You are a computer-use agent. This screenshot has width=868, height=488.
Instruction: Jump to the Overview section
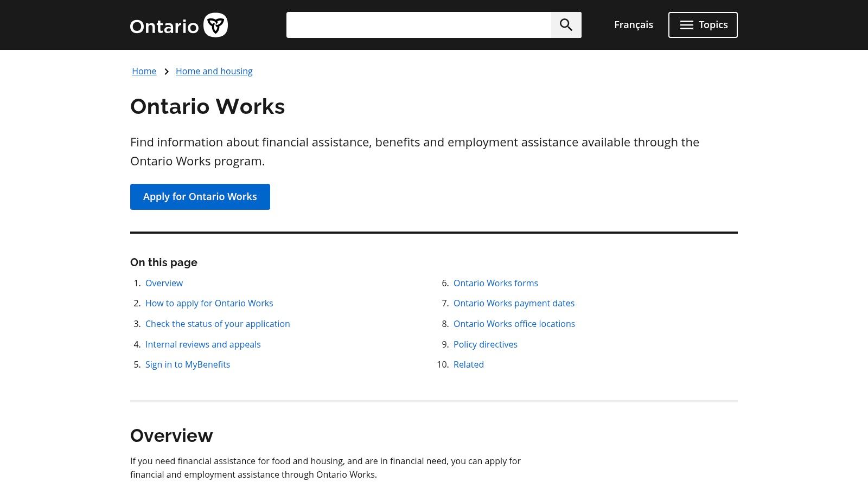pos(164,283)
